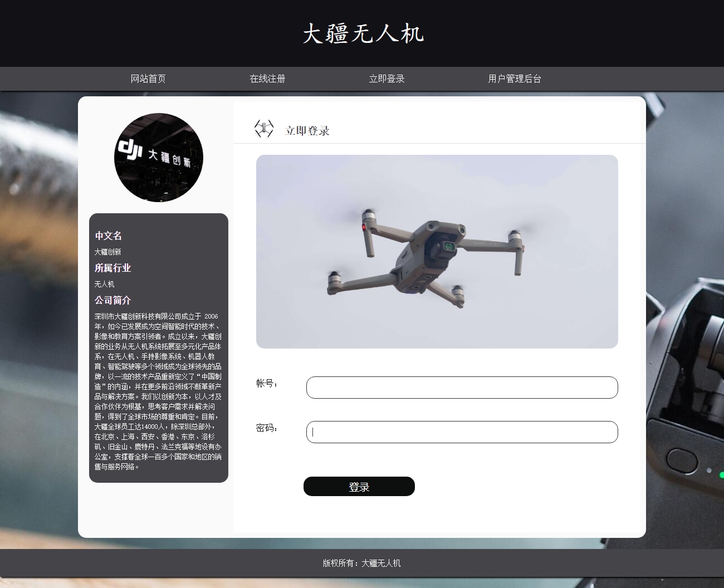Click the large flying drone photo
Screen dimensions: 724x588
437,252
